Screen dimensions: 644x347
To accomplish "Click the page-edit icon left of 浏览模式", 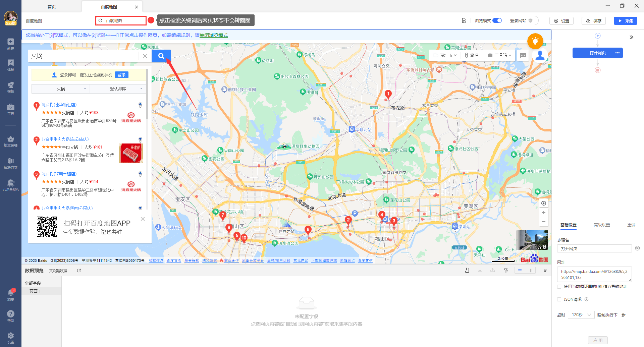I will point(464,20).
